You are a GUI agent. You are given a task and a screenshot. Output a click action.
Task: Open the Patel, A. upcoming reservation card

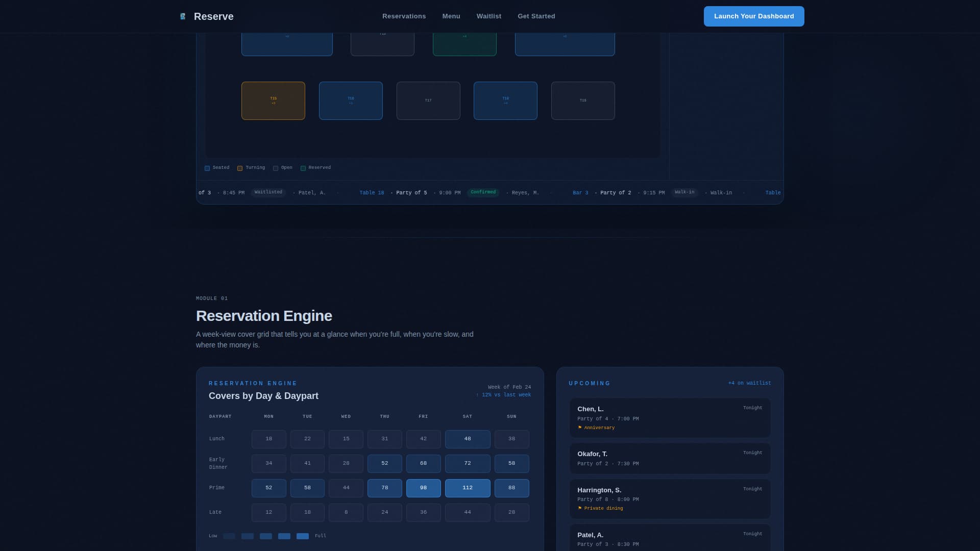670,538
